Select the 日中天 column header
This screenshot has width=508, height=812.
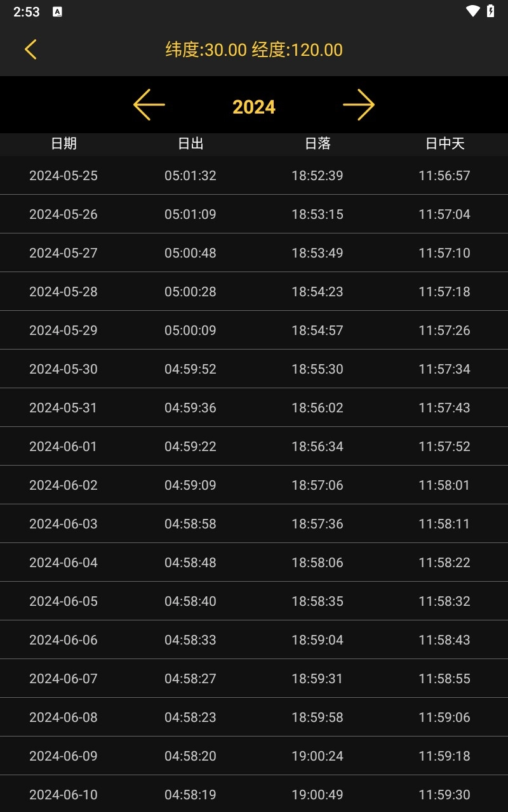point(444,144)
